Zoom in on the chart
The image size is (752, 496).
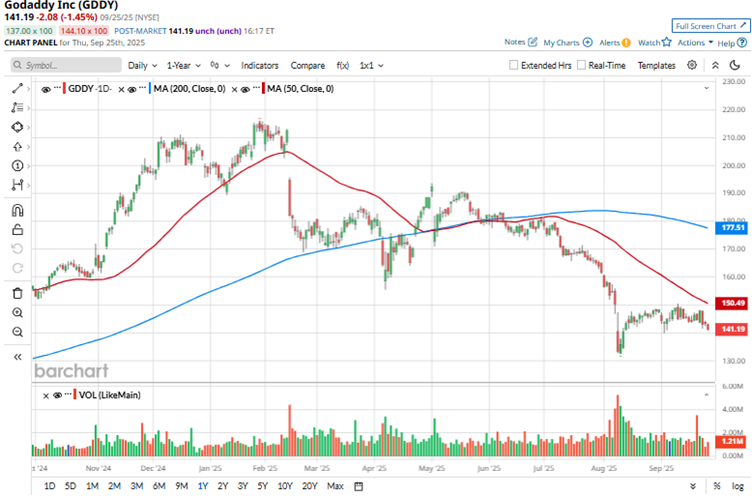point(17,313)
